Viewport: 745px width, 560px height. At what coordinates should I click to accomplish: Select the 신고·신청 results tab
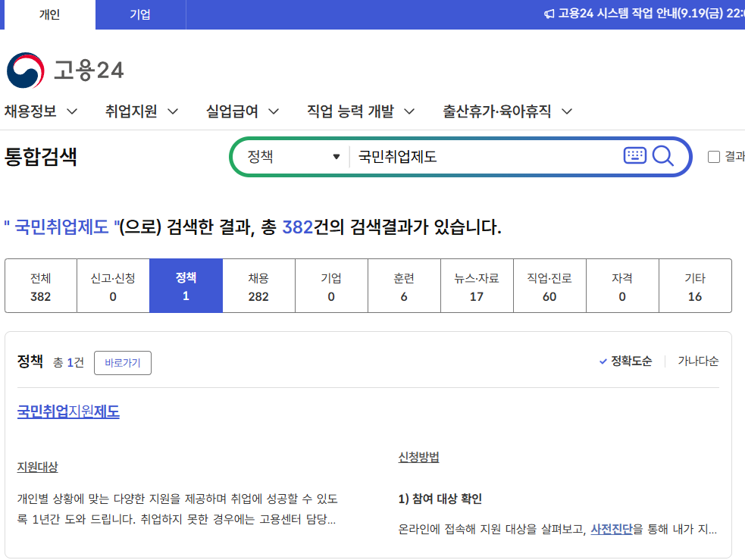[x=113, y=286]
